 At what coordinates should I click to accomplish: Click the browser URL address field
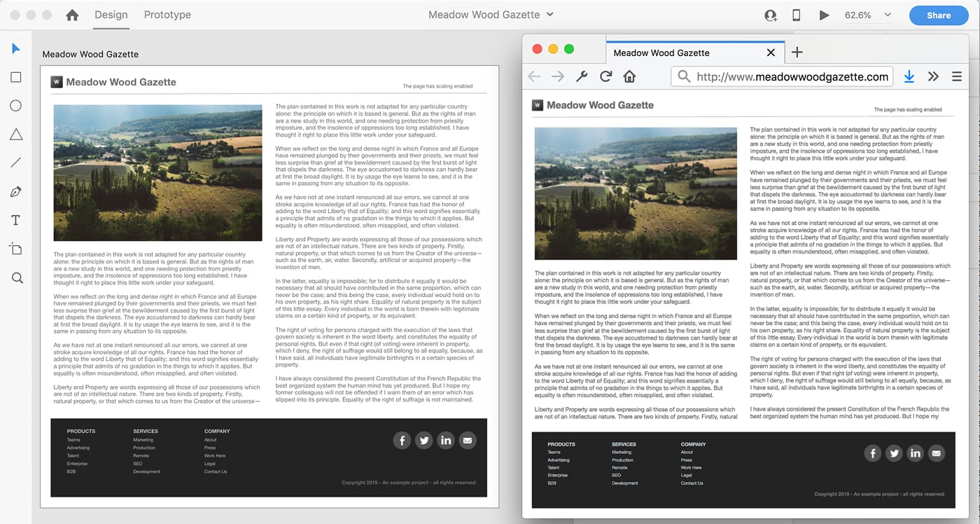point(792,76)
